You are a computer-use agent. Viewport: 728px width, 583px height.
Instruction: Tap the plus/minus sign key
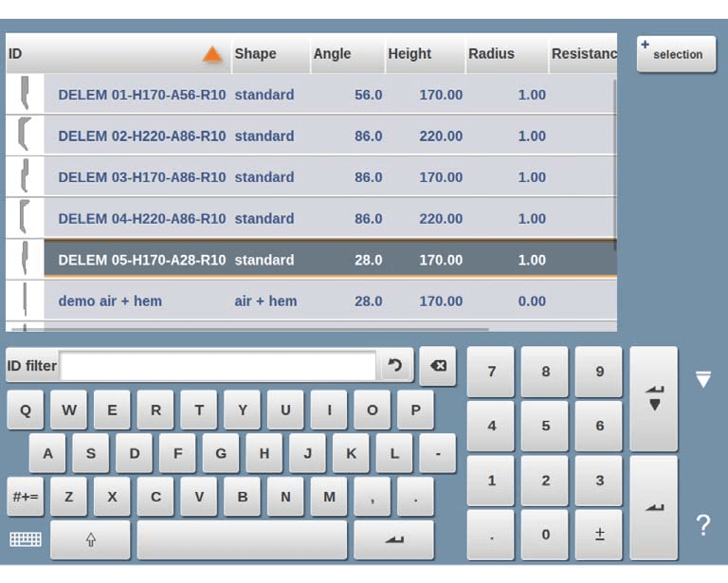pyautogui.click(x=599, y=535)
